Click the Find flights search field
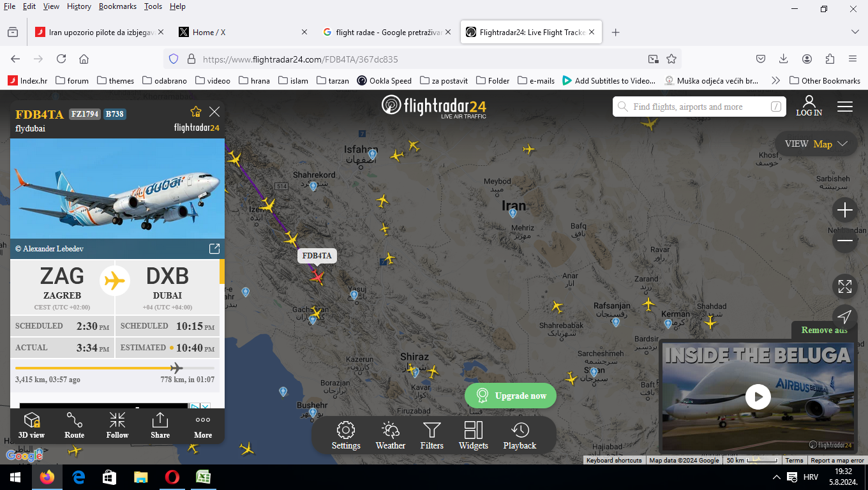Screen dimensions: 868x490 pyautogui.click(x=700, y=107)
